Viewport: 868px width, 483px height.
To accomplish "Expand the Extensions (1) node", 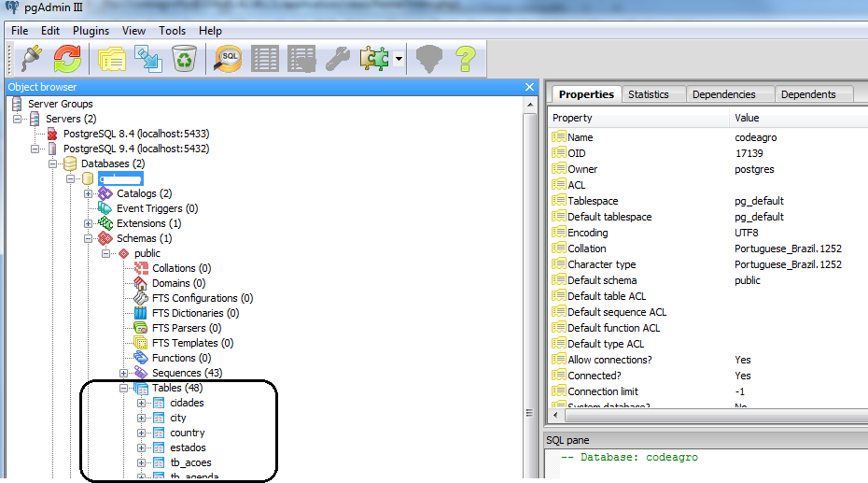I will pyautogui.click(x=88, y=223).
